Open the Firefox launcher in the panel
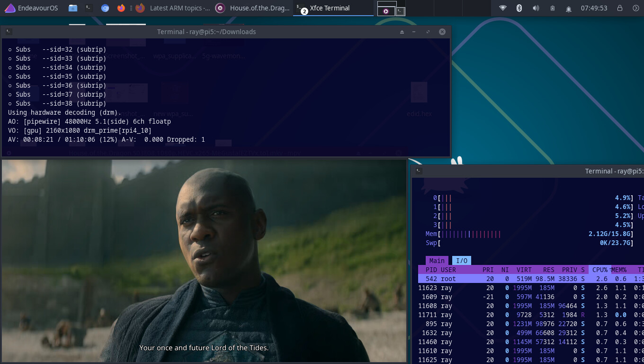The height and width of the screenshot is (364, 644). click(x=121, y=8)
